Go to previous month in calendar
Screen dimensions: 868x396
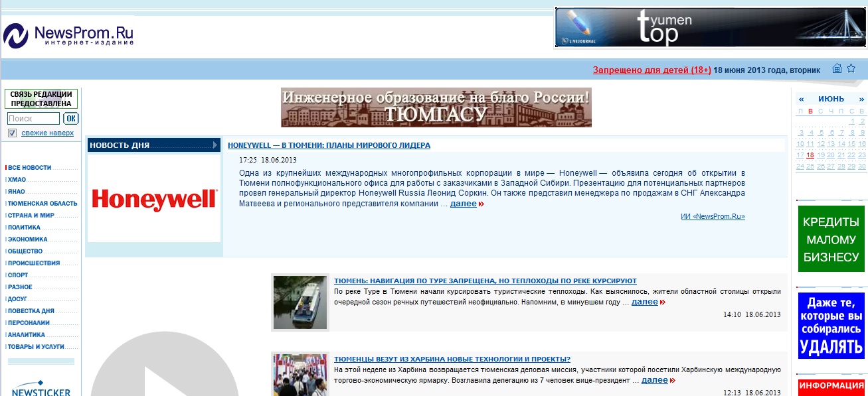(801, 99)
